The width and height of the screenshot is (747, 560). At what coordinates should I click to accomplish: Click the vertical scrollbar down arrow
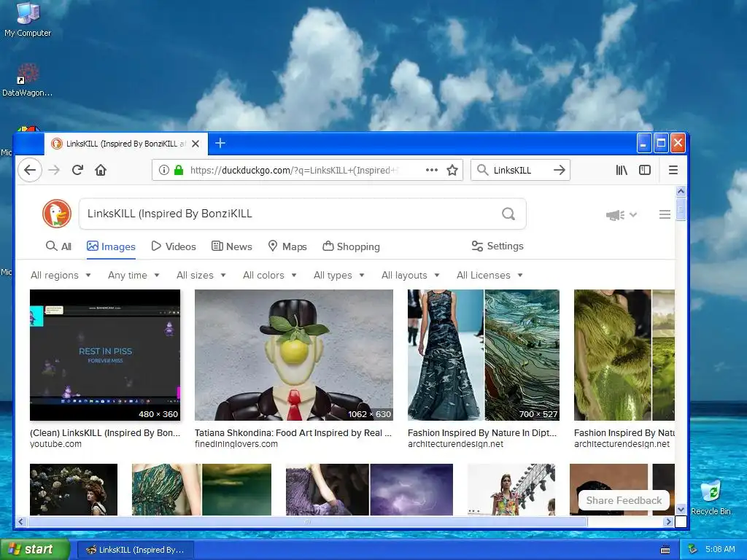pos(681,509)
